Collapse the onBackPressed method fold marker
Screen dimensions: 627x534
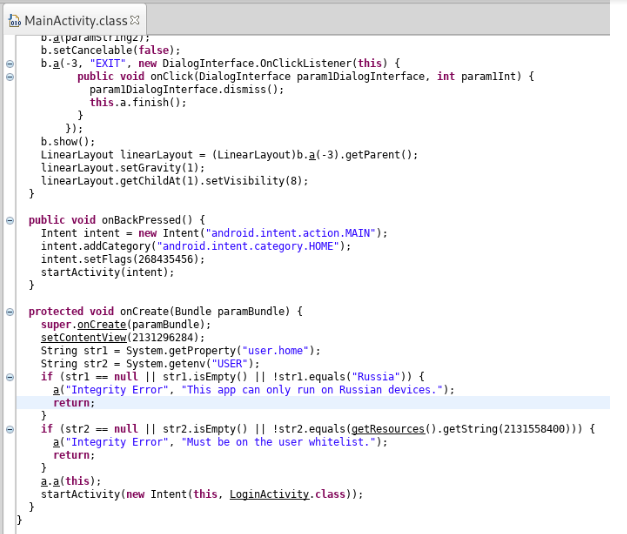tap(10, 220)
